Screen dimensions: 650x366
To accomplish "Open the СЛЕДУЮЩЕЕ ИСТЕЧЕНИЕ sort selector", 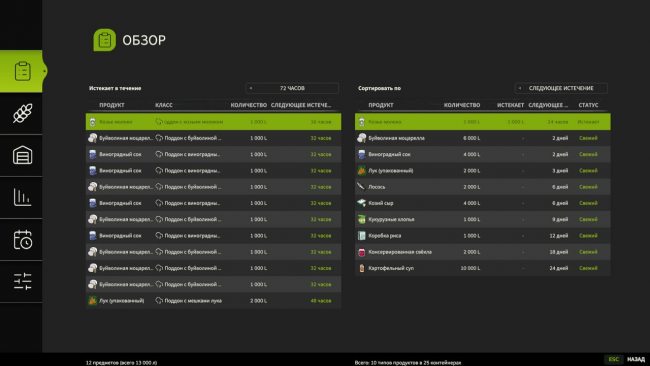I will [561, 88].
